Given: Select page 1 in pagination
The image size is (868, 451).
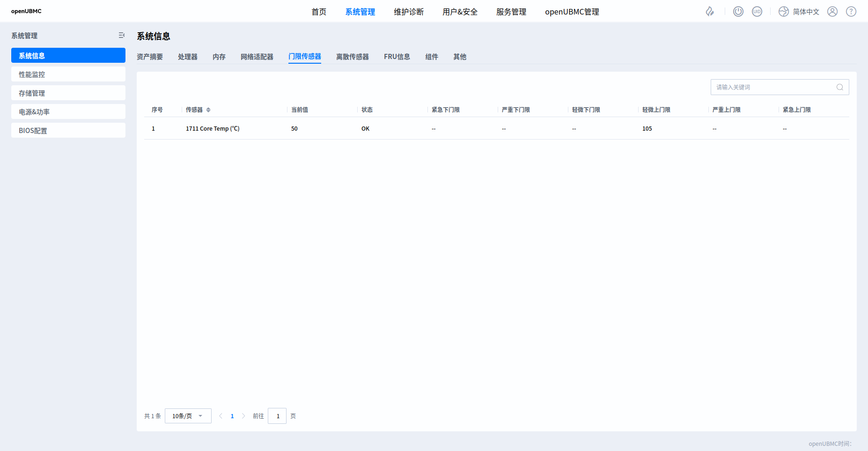Looking at the screenshot, I should [232, 416].
